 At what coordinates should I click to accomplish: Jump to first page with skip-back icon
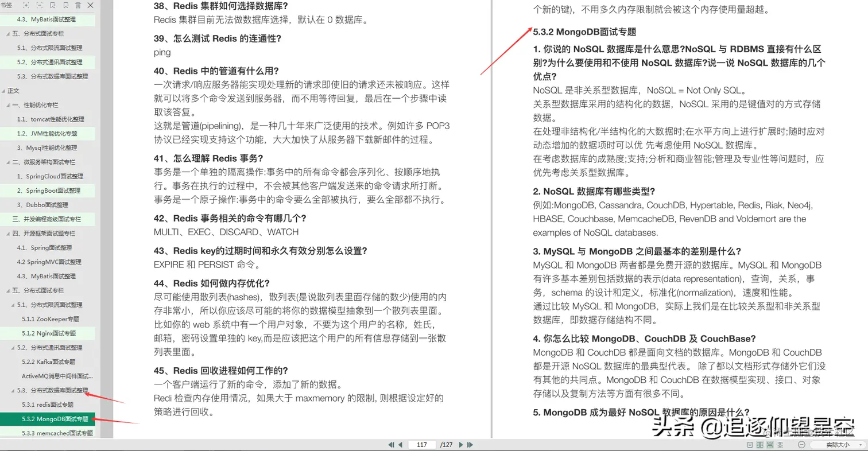click(391, 444)
